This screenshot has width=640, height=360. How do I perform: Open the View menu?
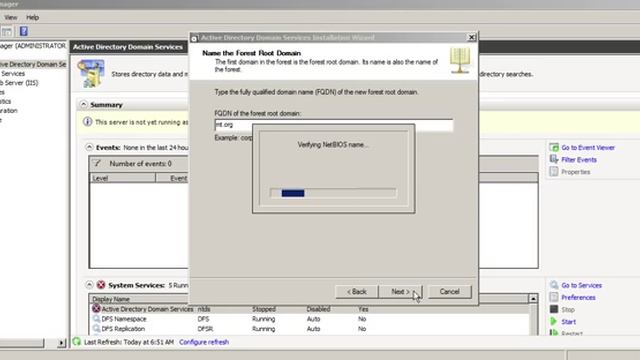click(x=11, y=18)
